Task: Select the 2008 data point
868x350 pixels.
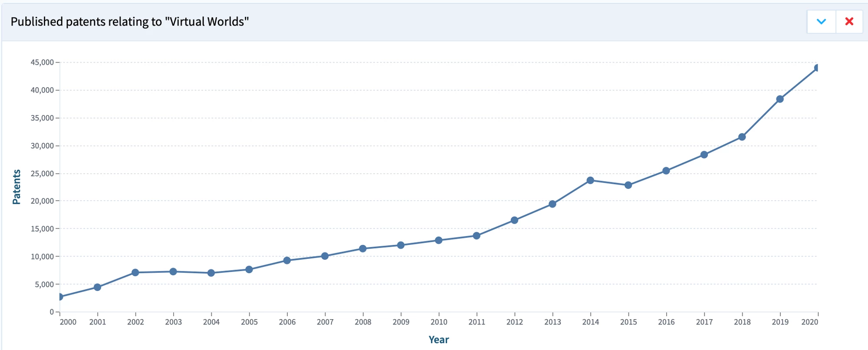Action: [x=363, y=248]
